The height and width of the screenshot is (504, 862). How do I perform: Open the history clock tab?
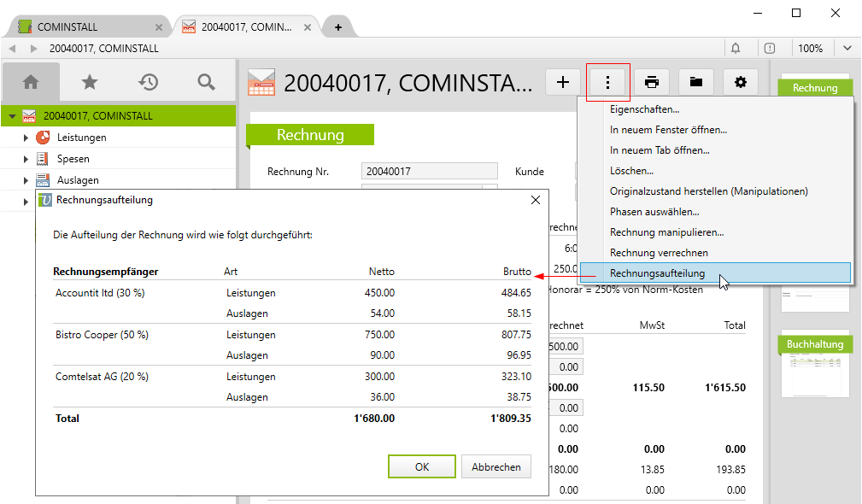click(x=149, y=82)
